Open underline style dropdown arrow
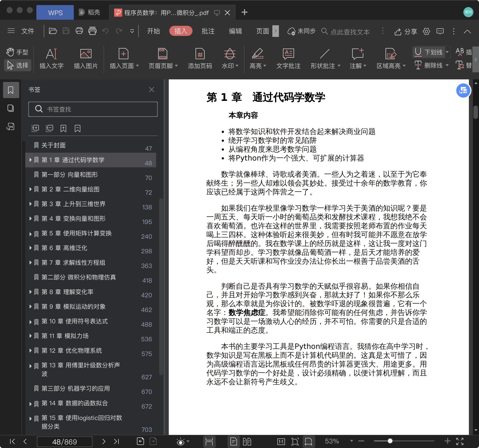Image resolution: width=479 pixels, height=448 pixels. (447, 52)
